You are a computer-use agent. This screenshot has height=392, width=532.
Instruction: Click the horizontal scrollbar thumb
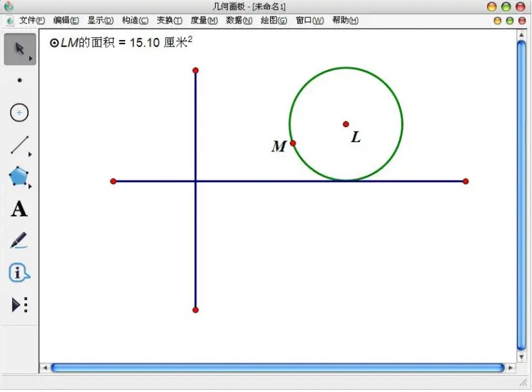coord(277,368)
